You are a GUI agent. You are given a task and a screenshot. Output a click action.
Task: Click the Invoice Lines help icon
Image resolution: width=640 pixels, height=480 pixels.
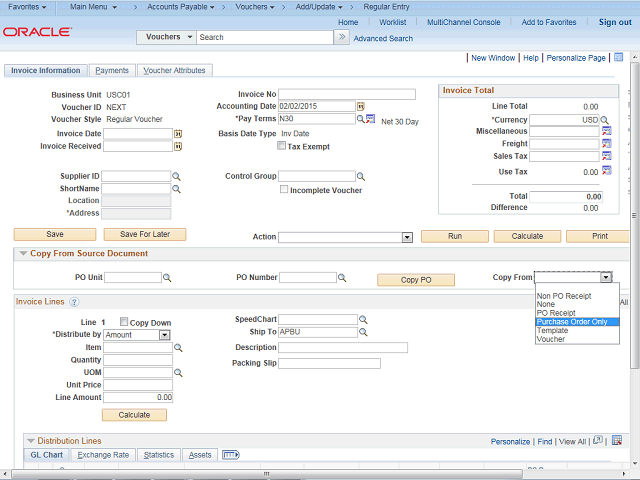click(x=74, y=302)
